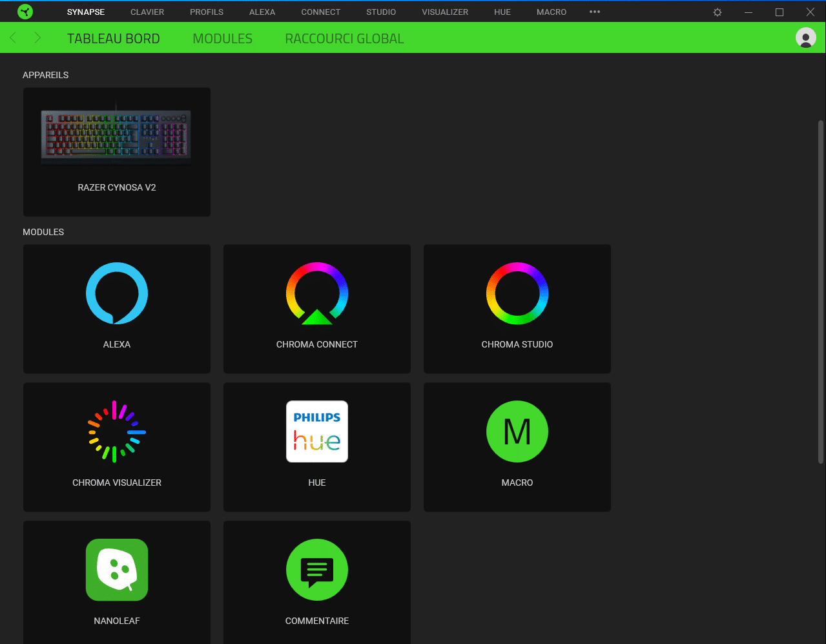Switch to the SYNAPSE tab
The height and width of the screenshot is (644, 826).
[86, 12]
